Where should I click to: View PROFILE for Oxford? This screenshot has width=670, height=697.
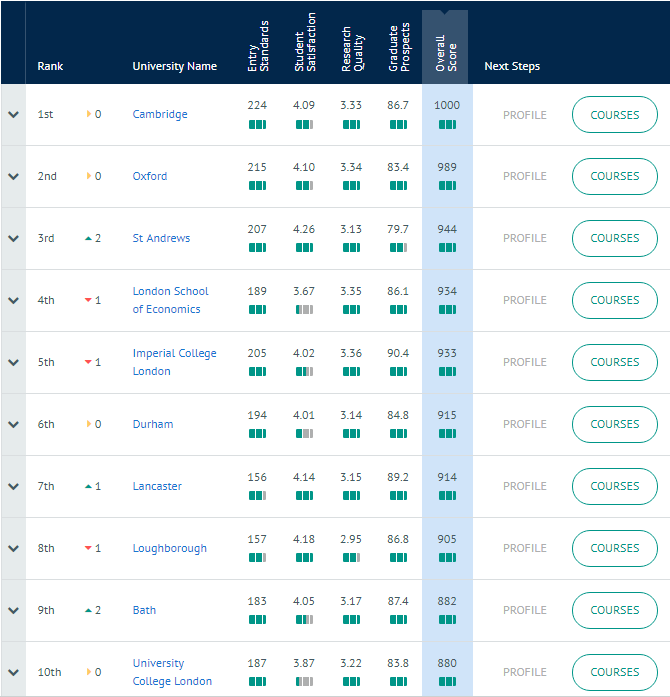coord(525,176)
